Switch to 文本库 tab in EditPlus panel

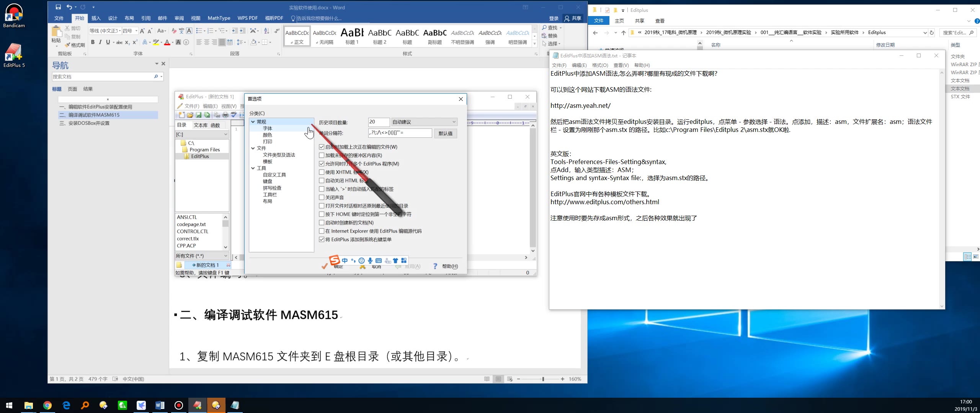point(200,125)
